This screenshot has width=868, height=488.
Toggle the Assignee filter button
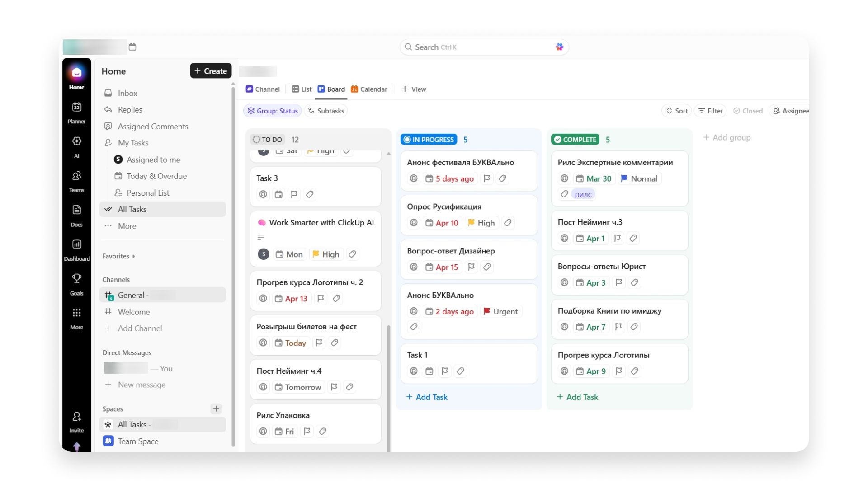(791, 111)
